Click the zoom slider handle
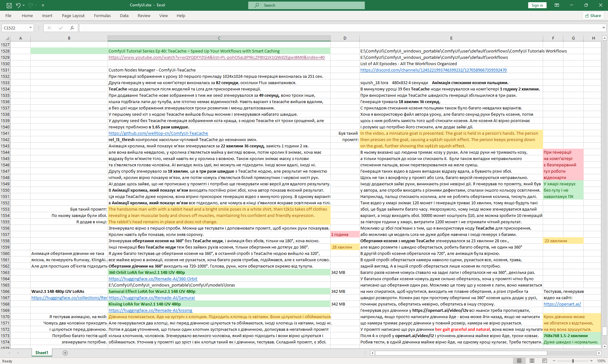 tap(573, 361)
